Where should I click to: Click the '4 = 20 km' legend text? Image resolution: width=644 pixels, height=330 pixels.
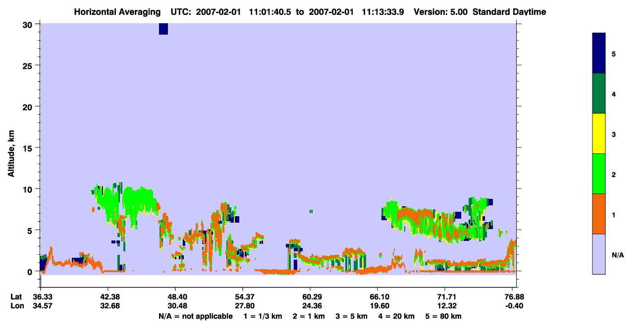click(x=396, y=316)
